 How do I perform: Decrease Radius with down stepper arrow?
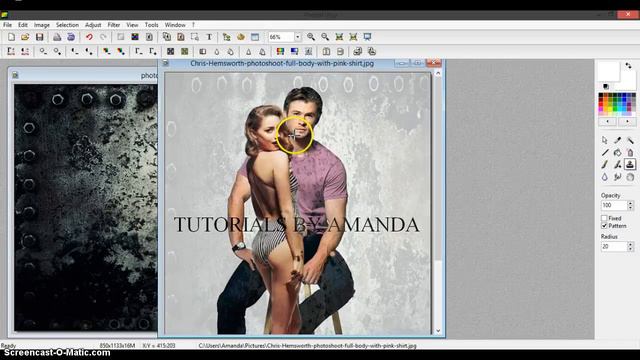coord(630,249)
